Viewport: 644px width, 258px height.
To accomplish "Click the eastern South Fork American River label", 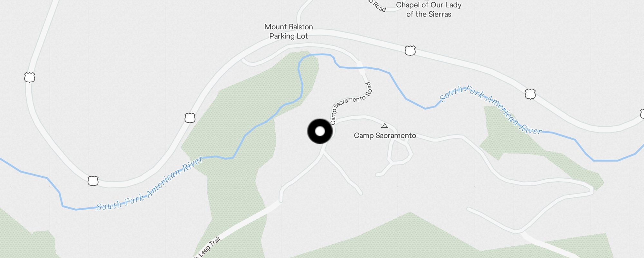I will (x=491, y=110).
